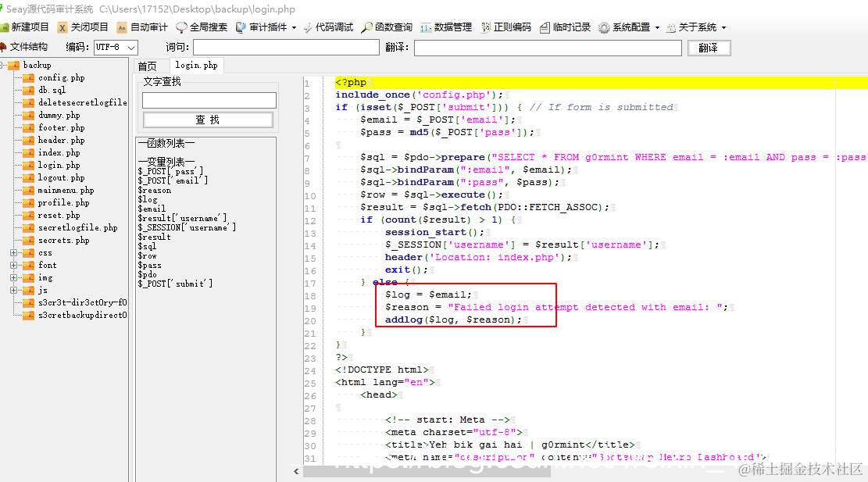This screenshot has height=482, width=868.
Task: Open 临时记录 notes
Action: click(565, 27)
